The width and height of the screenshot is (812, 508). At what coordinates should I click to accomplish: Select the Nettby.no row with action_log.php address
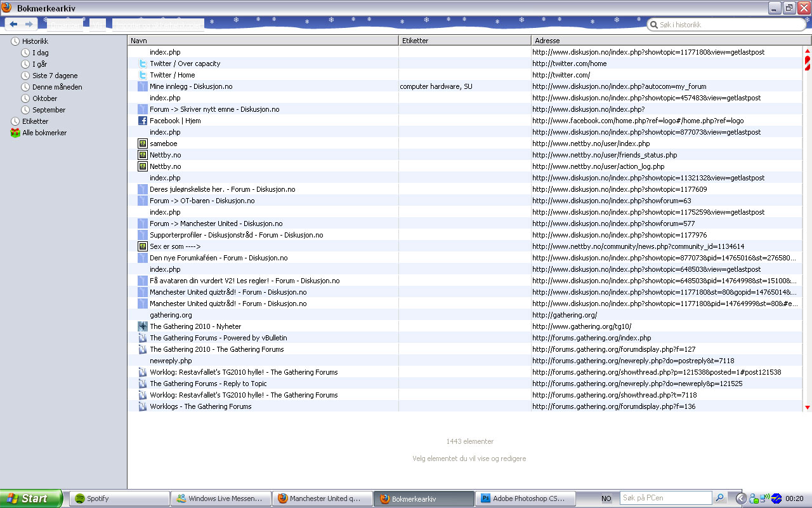[x=465, y=166]
